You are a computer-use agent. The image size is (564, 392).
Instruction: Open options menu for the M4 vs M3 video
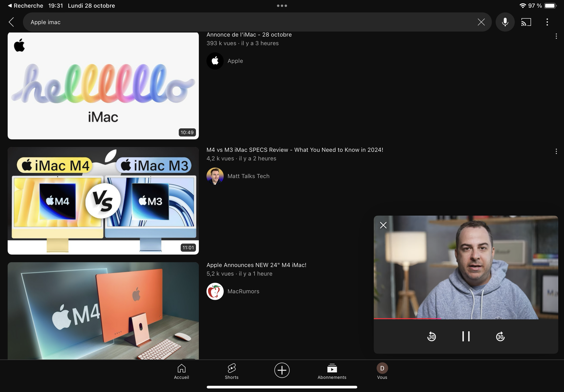click(556, 152)
